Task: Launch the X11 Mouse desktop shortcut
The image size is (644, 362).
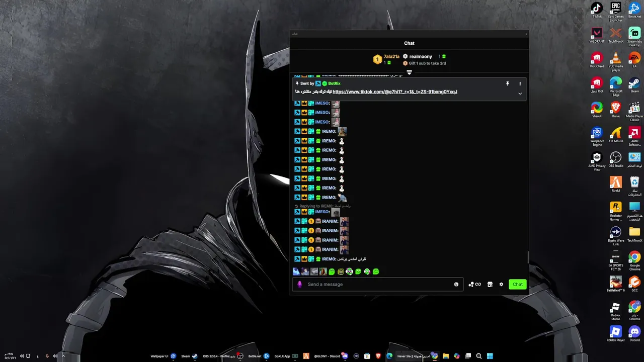Action: pyautogui.click(x=616, y=135)
